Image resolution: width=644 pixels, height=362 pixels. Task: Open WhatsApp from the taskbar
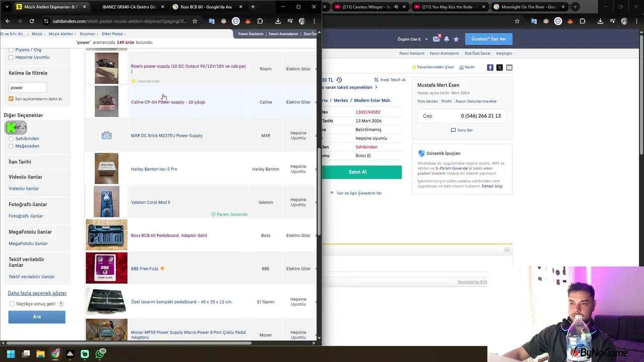point(100,354)
